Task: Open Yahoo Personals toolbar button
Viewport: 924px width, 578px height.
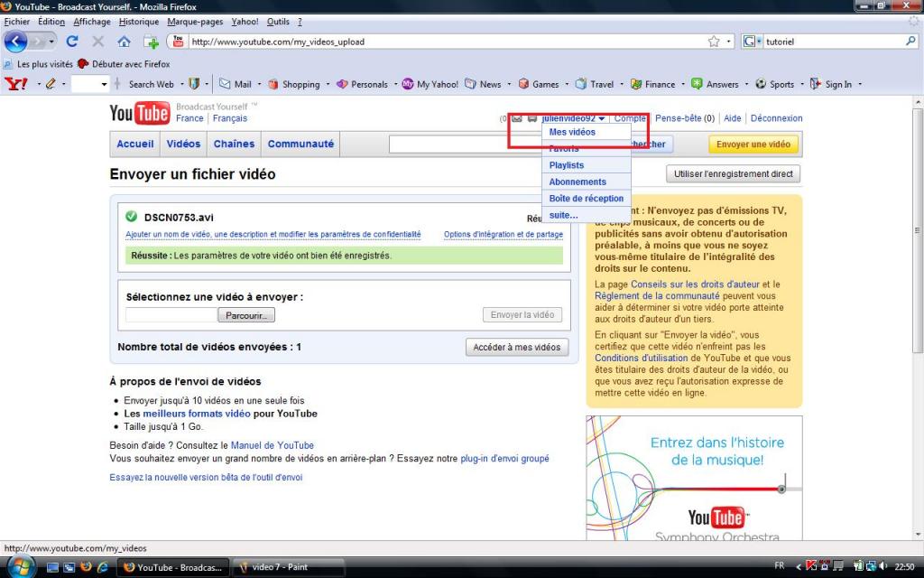Action: click(x=363, y=84)
